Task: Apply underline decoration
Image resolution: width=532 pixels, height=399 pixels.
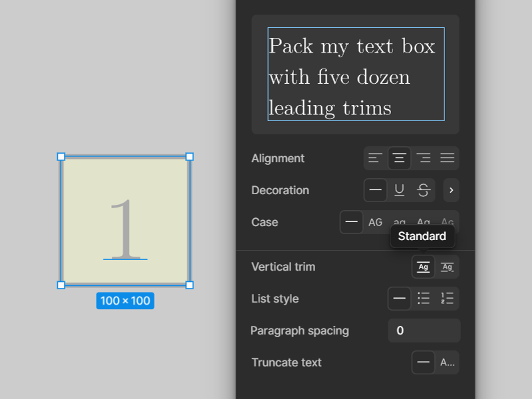Action: 400,190
